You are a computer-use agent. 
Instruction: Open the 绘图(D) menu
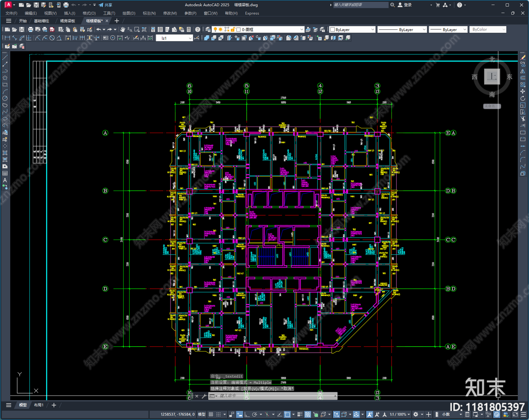[x=129, y=13]
